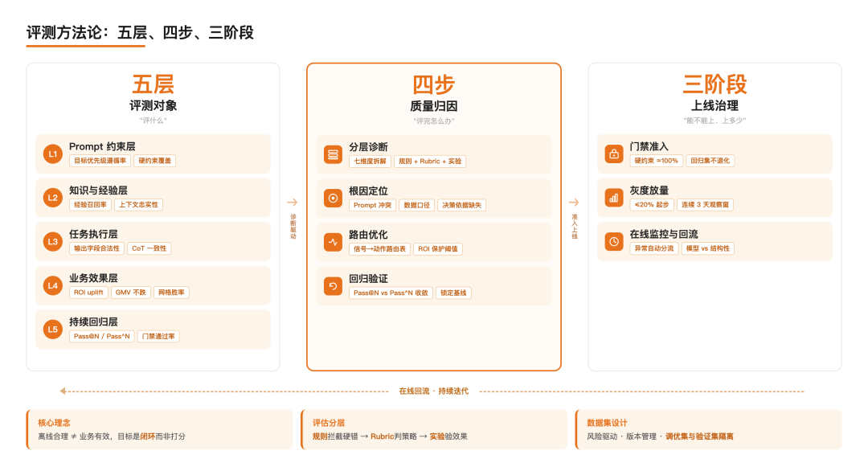Click the 任务执行层 heading
Viewport: 868px width, 467px height.
(93, 234)
